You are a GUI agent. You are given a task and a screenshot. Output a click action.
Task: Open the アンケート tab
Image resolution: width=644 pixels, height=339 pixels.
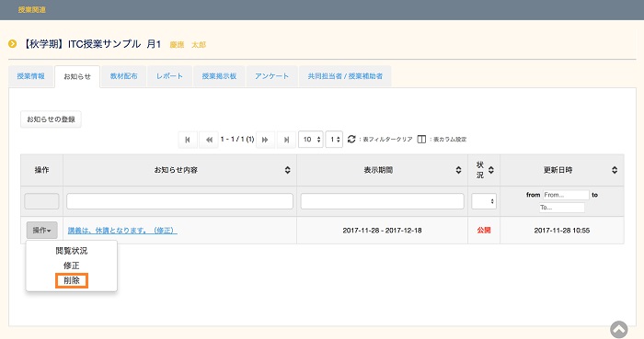click(272, 76)
